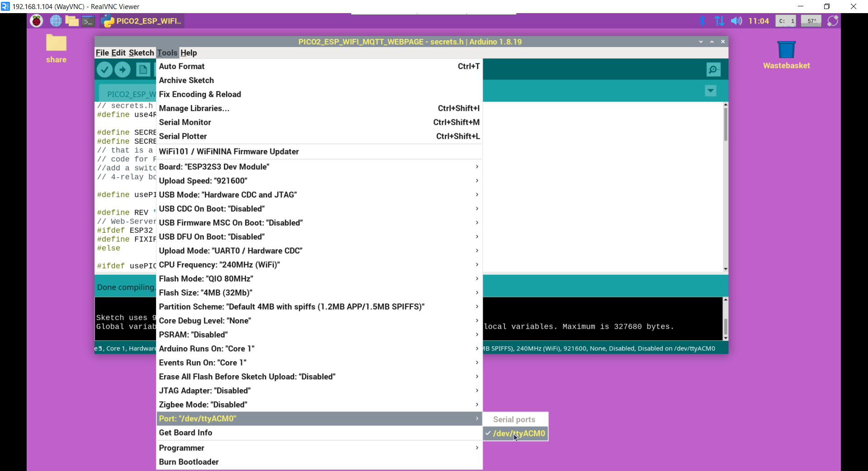Screen dimensions: 868x471
Task: Expand Events Run On Core 1 submenu
Action: pyautogui.click(x=319, y=363)
